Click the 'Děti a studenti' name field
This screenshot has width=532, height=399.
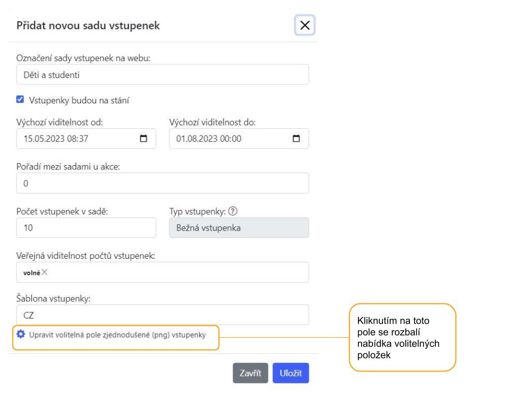click(x=163, y=74)
